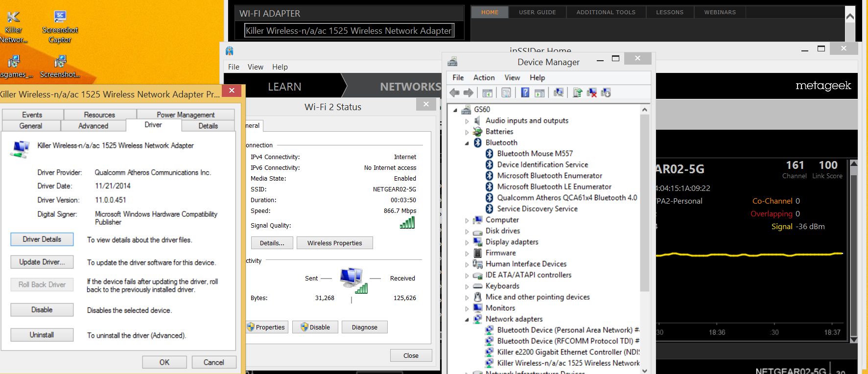Switch to the Details tab in adapter properties
868x374 pixels.
[208, 126]
